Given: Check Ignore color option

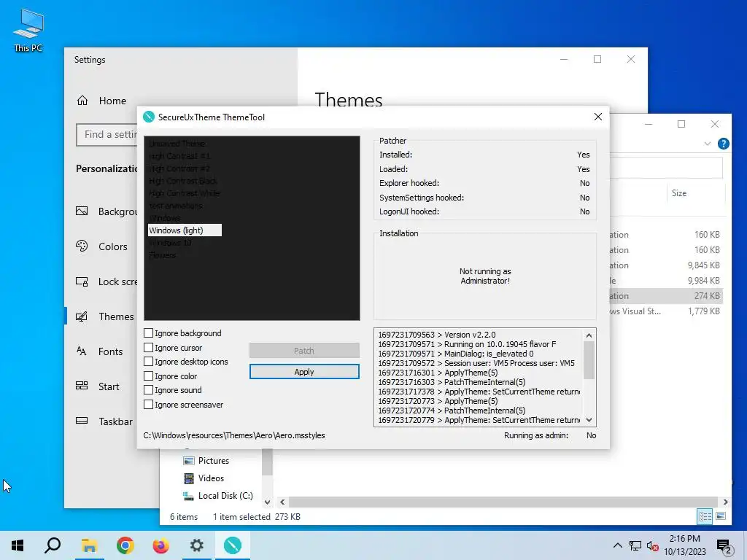Looking at the screenshot, I should (149, 376).
